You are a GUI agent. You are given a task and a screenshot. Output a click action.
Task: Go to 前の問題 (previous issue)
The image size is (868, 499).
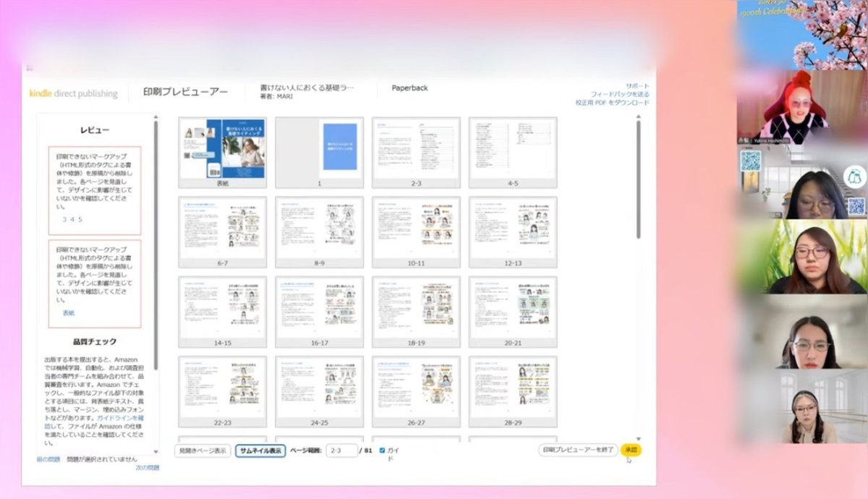click(48, 459)
